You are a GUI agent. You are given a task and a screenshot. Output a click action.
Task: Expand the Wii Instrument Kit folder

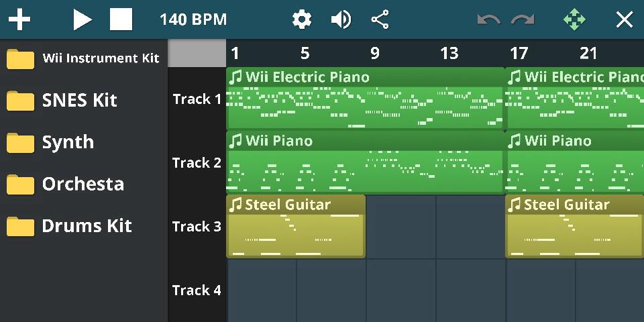coord(84,58)
